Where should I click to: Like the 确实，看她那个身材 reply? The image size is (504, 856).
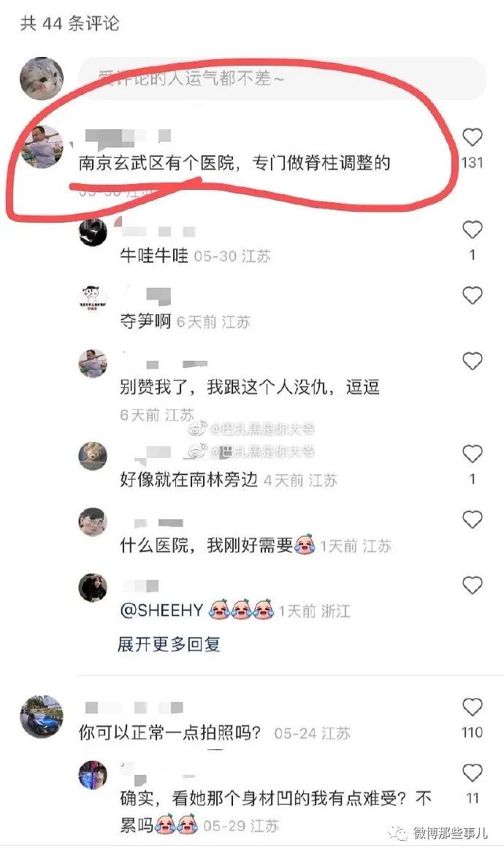point(473,773)
